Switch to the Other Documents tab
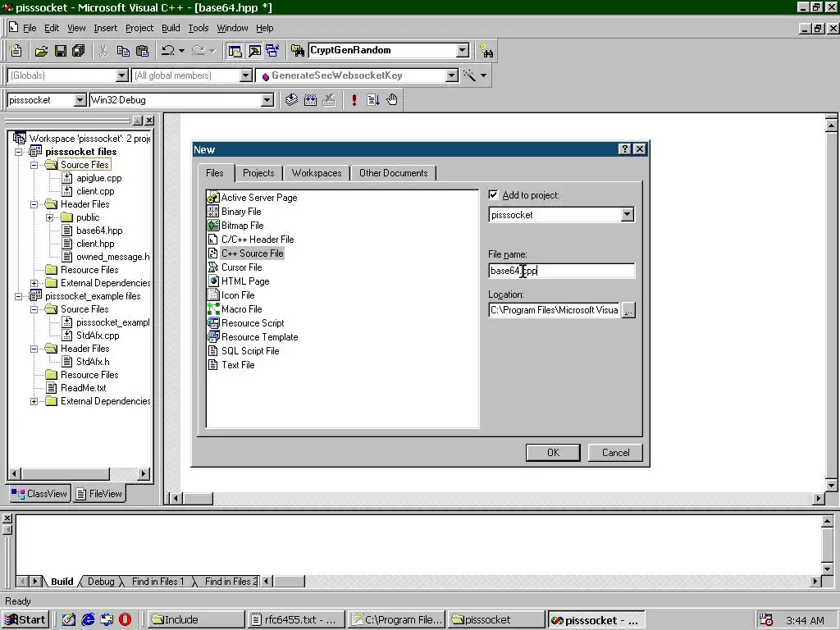 [x=393, y=173]
